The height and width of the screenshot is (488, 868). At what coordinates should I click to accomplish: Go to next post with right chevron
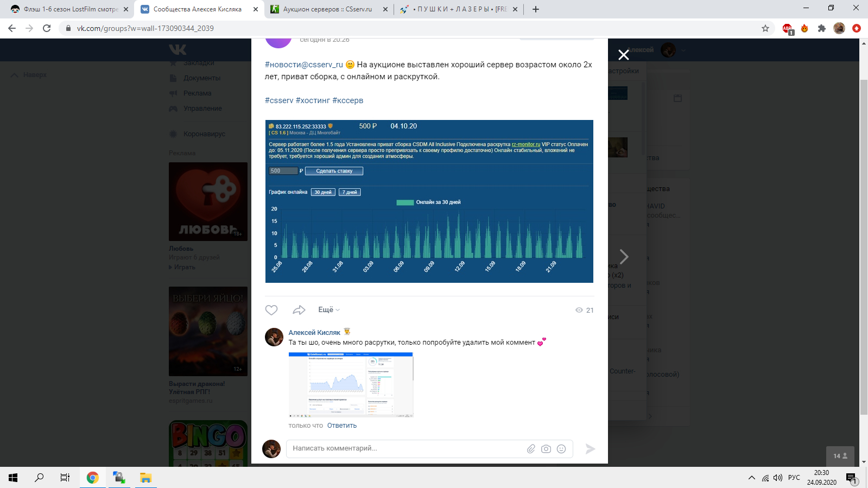click(x=624, y=256)
